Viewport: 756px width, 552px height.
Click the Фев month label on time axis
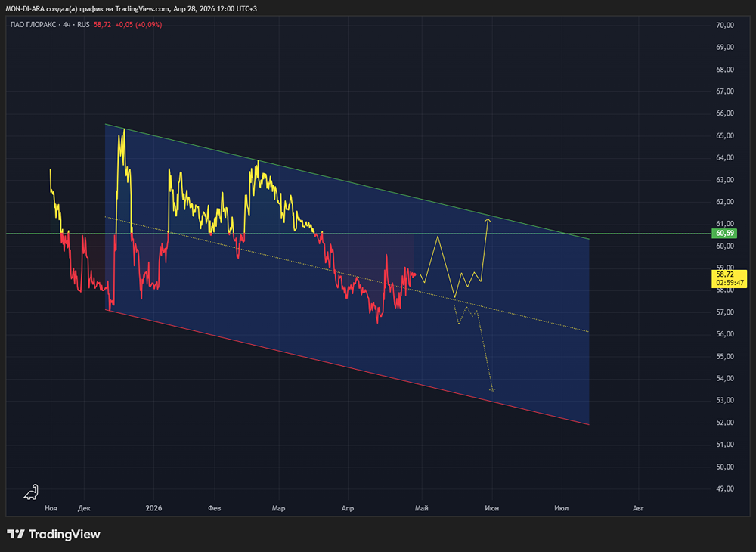215,508
